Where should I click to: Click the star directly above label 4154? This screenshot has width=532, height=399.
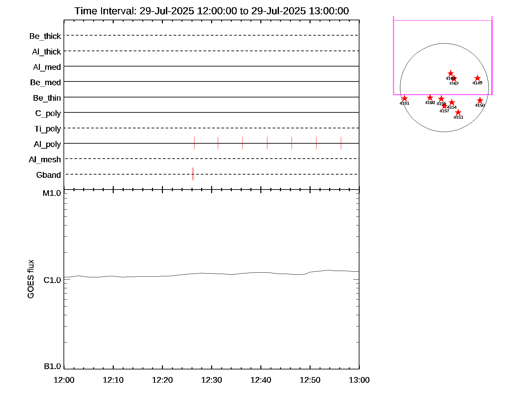click(x=452, y=103)
